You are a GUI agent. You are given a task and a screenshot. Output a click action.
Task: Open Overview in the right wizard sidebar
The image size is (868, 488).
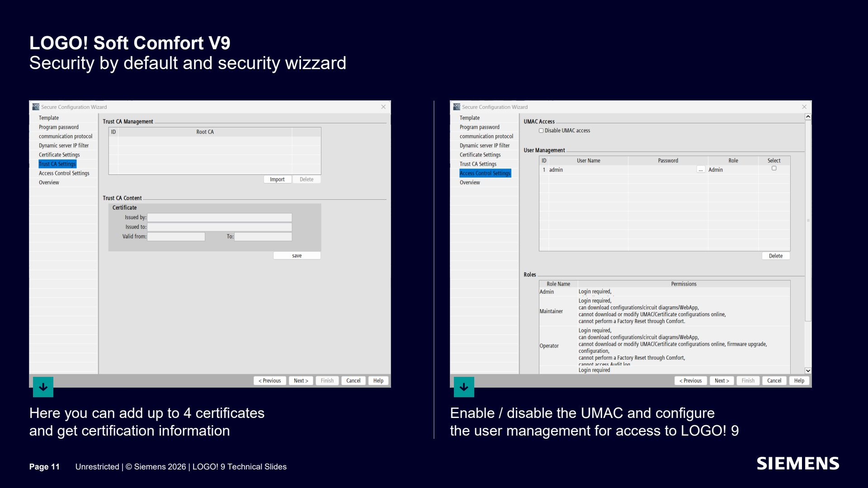[x=470, y=183]
